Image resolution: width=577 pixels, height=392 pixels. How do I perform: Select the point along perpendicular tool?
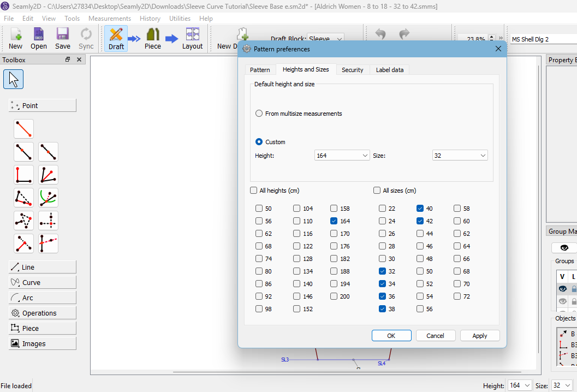23,175
